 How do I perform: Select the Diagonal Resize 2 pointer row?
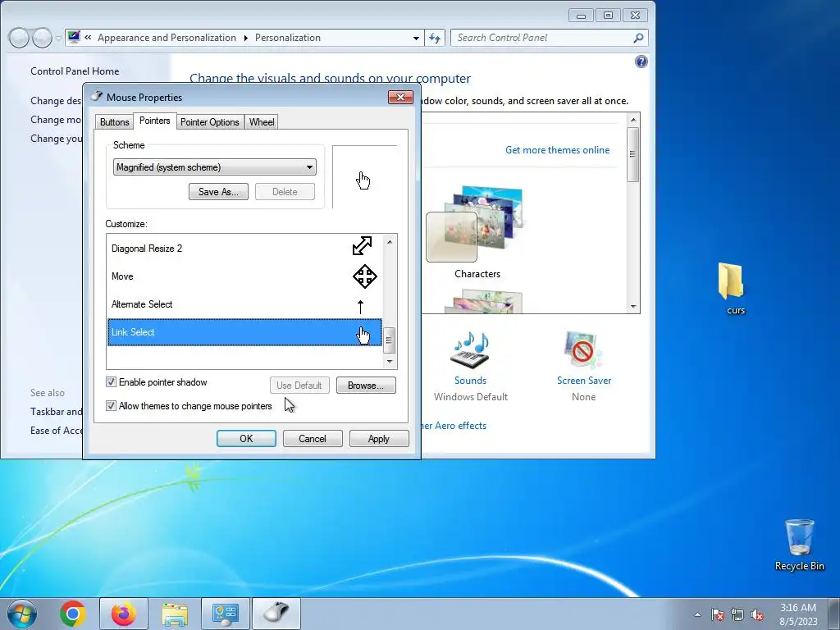(244, 248)
